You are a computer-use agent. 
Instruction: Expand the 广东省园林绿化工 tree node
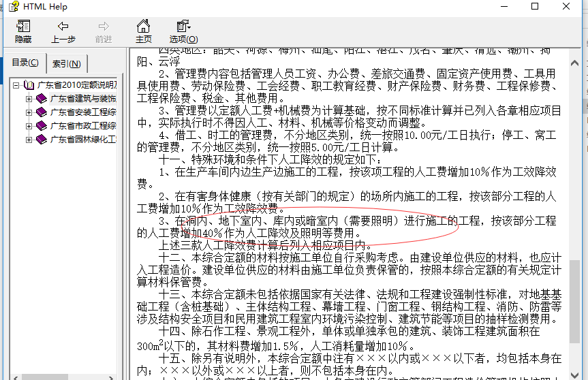pyautogui.click(x=29, y=140)
